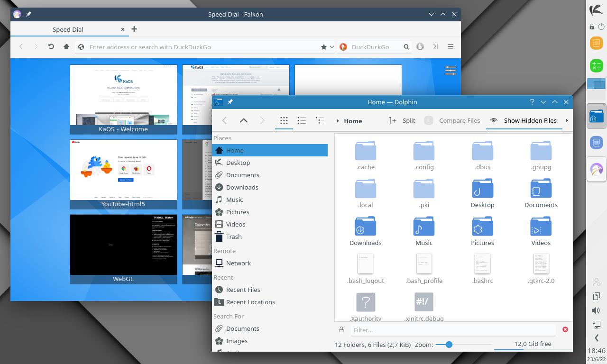
Task: Select the Downloads folder icon in file view
Action: click(x=365, y=227)
